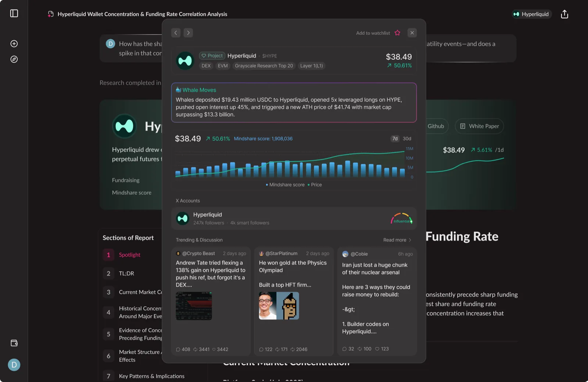588x382 pixels.
Task: Go to next item in modal
Action: pos(188,33)
